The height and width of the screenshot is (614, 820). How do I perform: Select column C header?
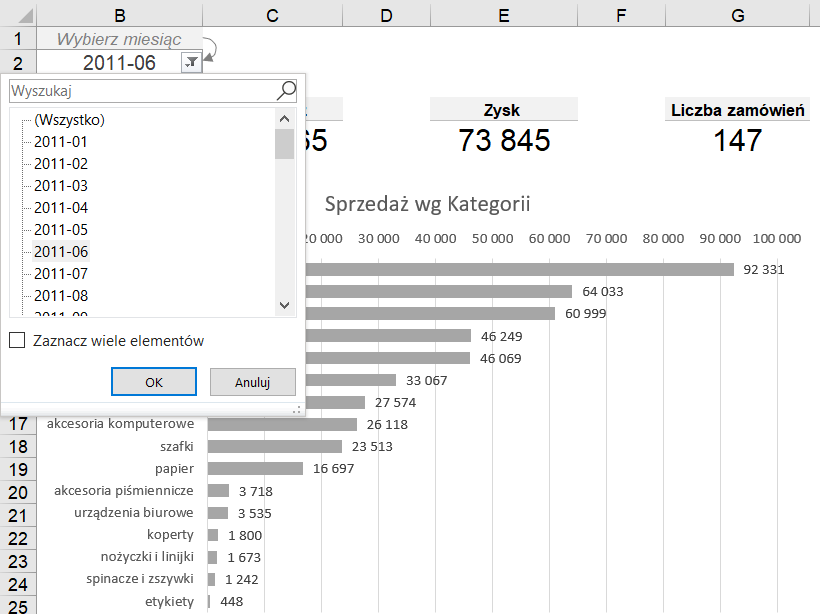(x=272, y=14)
